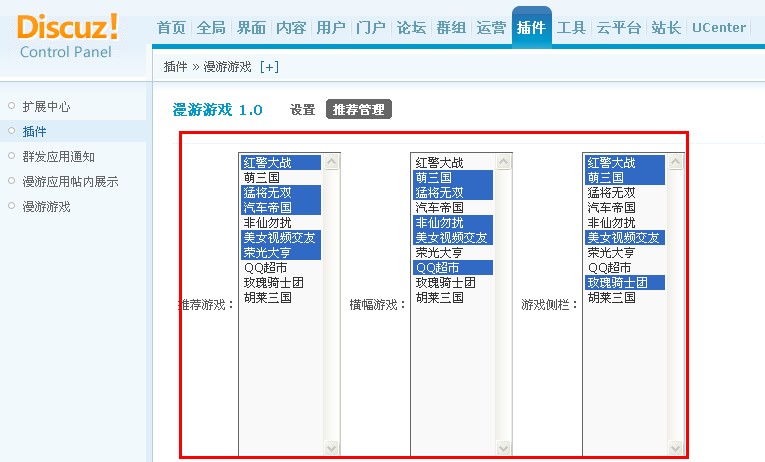Select QQ超市 in 游戏侧栏 list
Screen dimensions: 765x462
625,267
